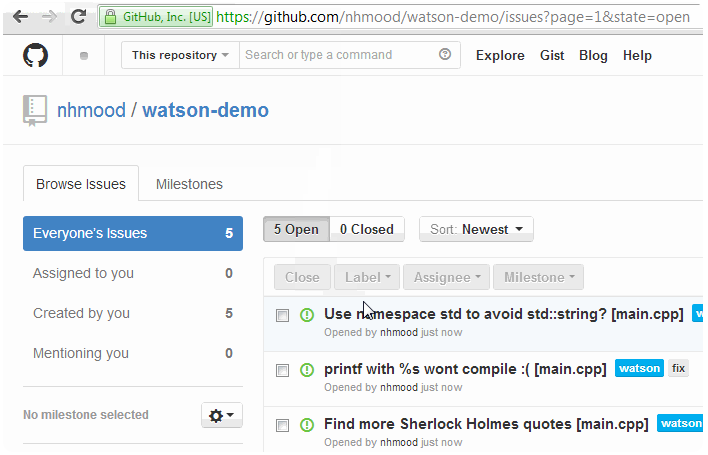The width and height of the screenshot is (708, 455).
Task: Click the repository book icon
Action: point(36,109)
